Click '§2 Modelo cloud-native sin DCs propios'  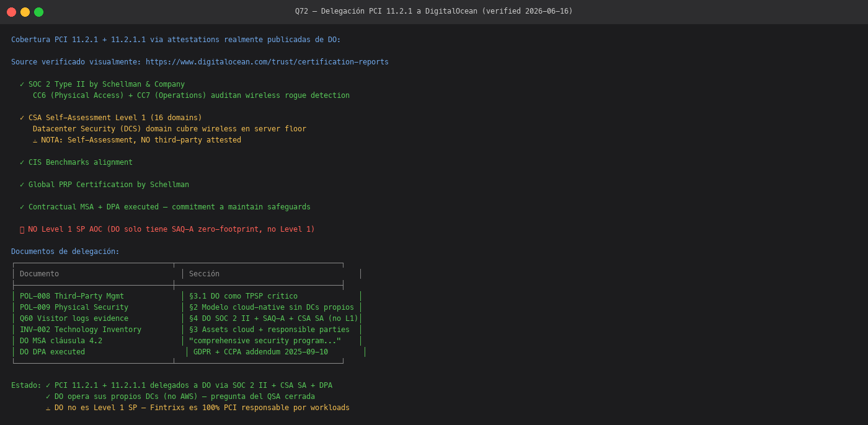tap(272, 307)
